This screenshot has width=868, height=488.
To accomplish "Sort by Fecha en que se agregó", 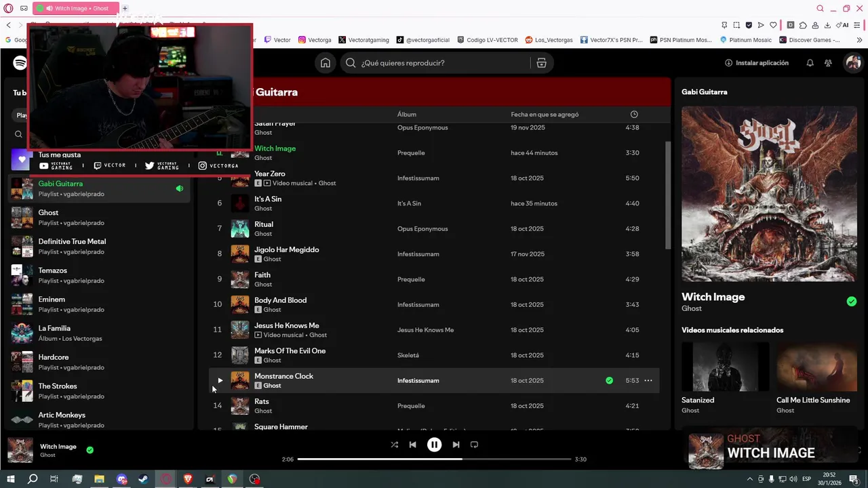I will click(545, 115).
